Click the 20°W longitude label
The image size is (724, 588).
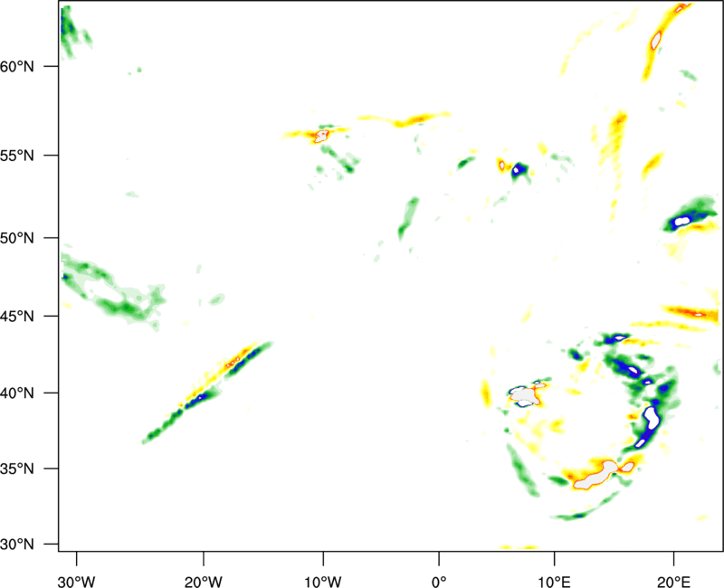coord(203,582)
